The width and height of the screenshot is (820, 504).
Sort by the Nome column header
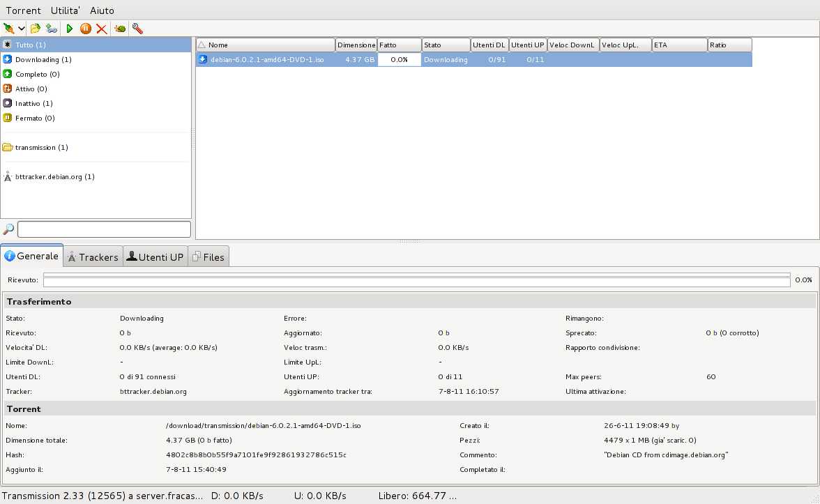(266, 45)
